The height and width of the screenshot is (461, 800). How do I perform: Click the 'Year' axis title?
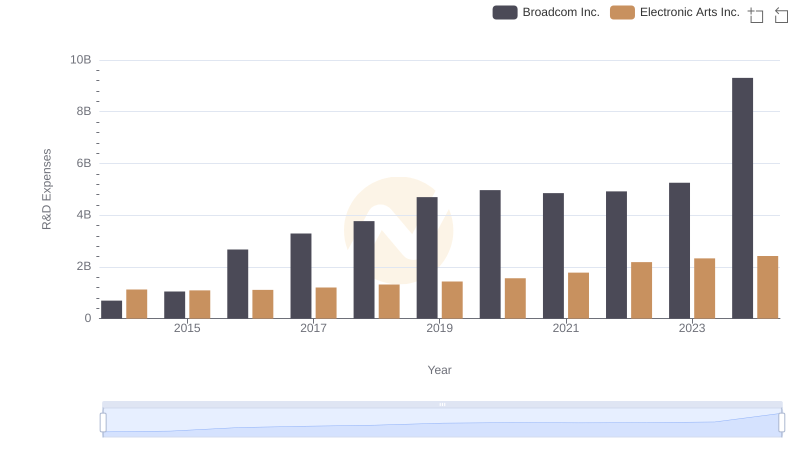click(439, 370)
